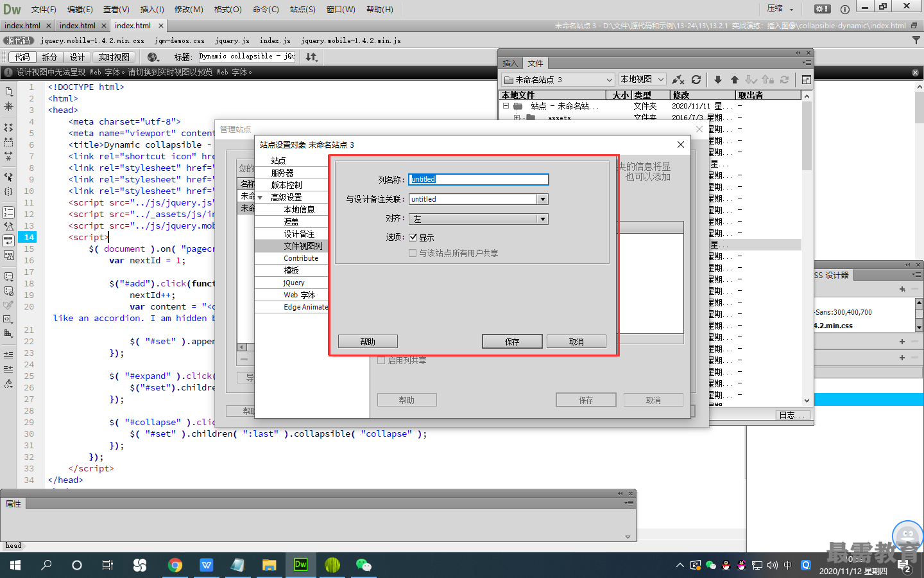The height and width of the screenshot is (578, 924).
Task: Click Outdent Code icon
Action: (8, 369)
